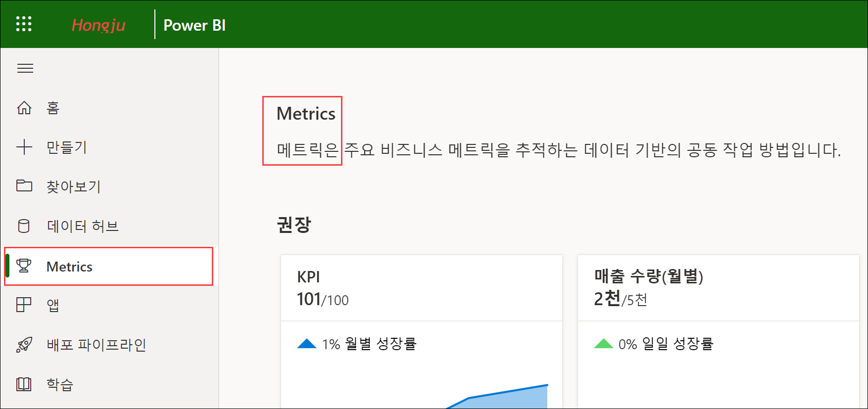Click the 1% 월별 성장률 label

tap(369, 344)
